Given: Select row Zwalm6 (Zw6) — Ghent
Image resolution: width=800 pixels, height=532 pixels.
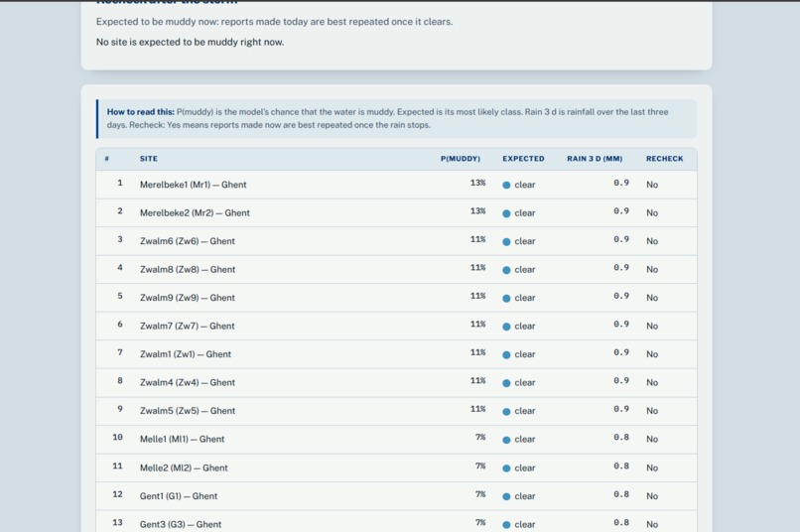Looking at the screenshot, I should coord(396,241).
